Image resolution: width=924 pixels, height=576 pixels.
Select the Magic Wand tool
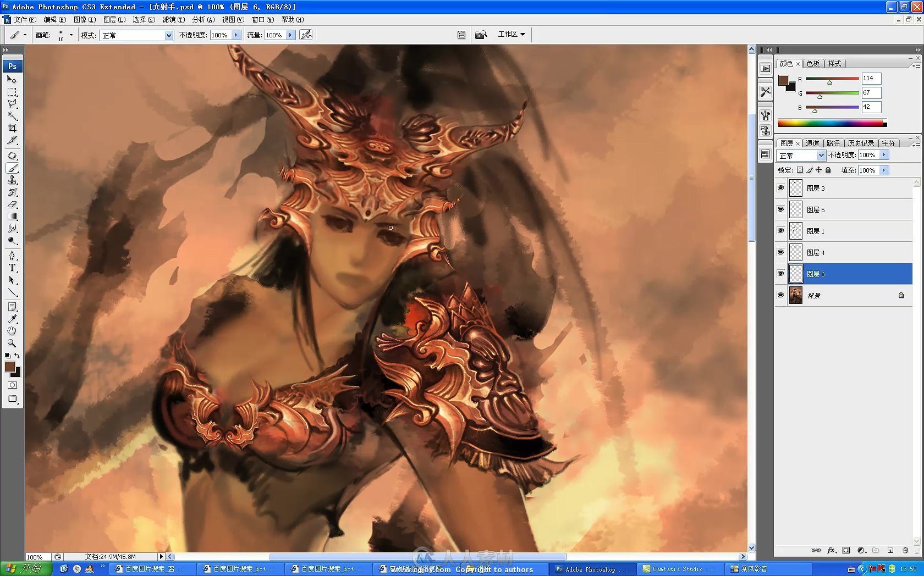12,115
